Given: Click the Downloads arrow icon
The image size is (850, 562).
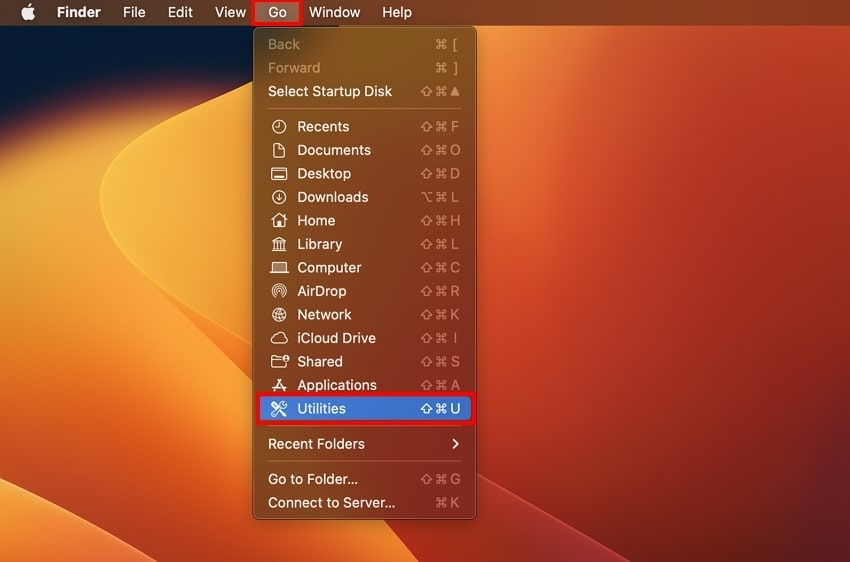Looking at the screenshot, I should (x=279, y=197).
